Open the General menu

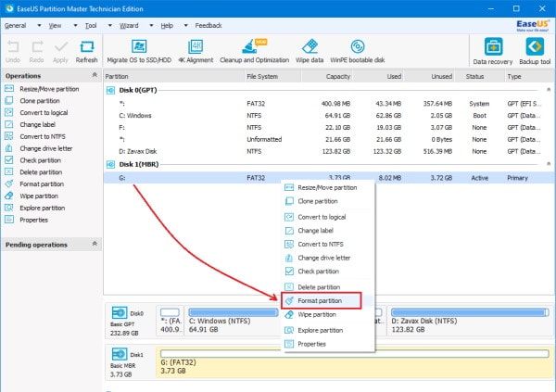(15, 26)
